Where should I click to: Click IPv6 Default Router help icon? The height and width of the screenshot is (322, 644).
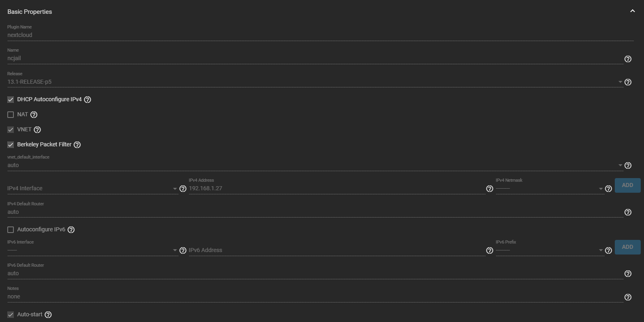coord(628,274)
